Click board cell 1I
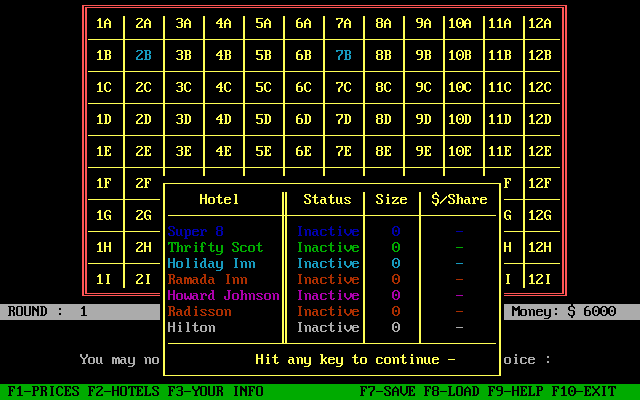This screenshot has width=640, height=400. pos(104,279)
